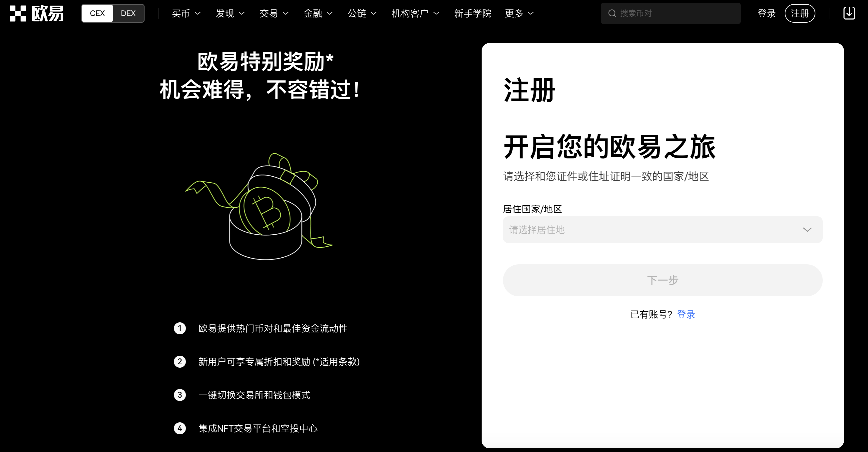Follow the blue 登录 link
Screen dimensions: 868x452
tap(686, 314)
